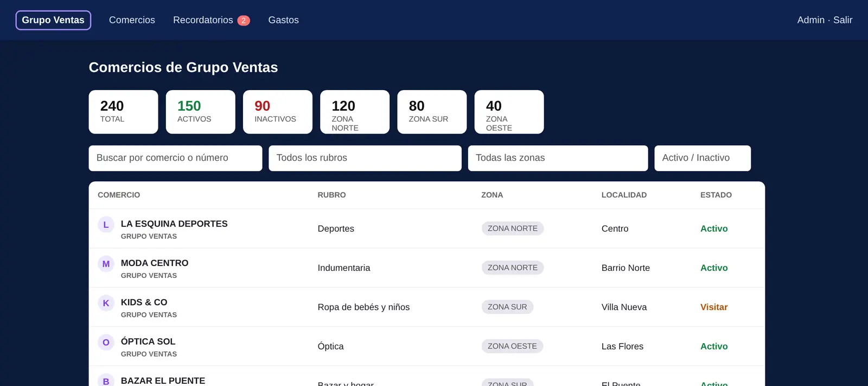Open the BAZAR EL PUENTE store name
Image resolution: width=868 pixels, height=386 pixels.
163,381
